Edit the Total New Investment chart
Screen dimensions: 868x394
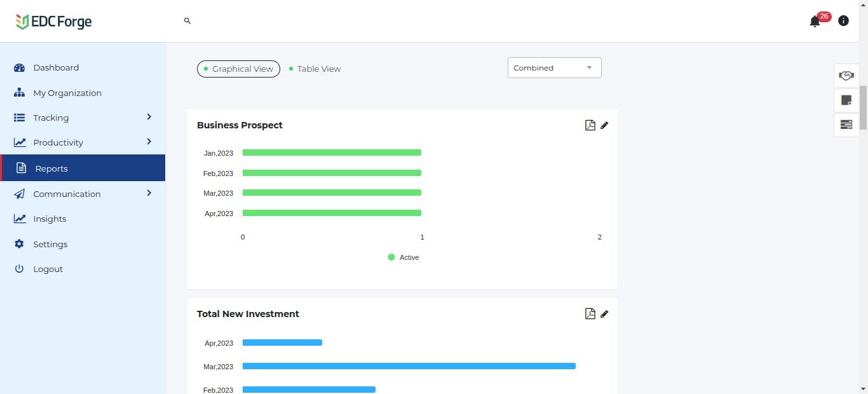604,314
